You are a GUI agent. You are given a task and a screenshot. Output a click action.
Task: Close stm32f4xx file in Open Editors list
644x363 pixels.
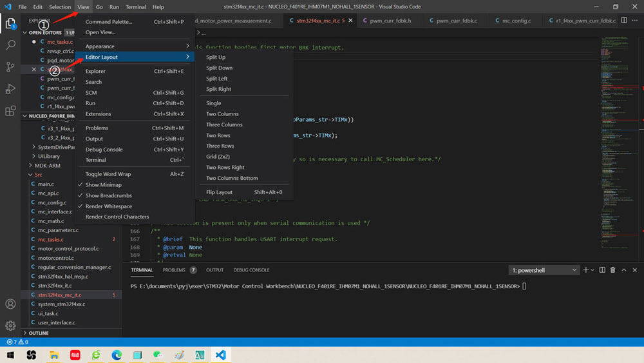pos(34,69)
